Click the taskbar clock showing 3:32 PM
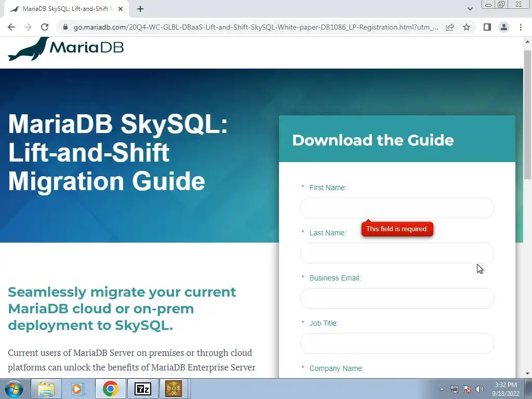The image size is (532, 399). coord(506,389)
